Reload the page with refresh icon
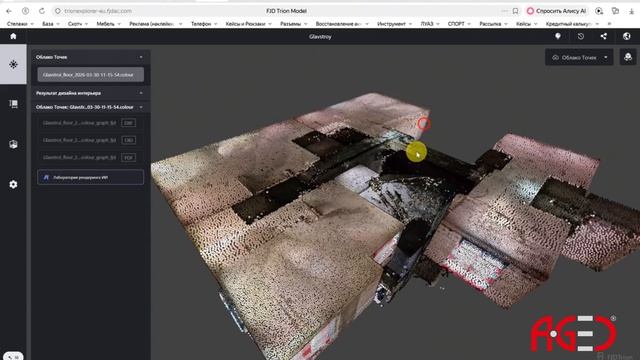This screenshot has height=360, width=640. pyautogui.click(x=42, y=11)
